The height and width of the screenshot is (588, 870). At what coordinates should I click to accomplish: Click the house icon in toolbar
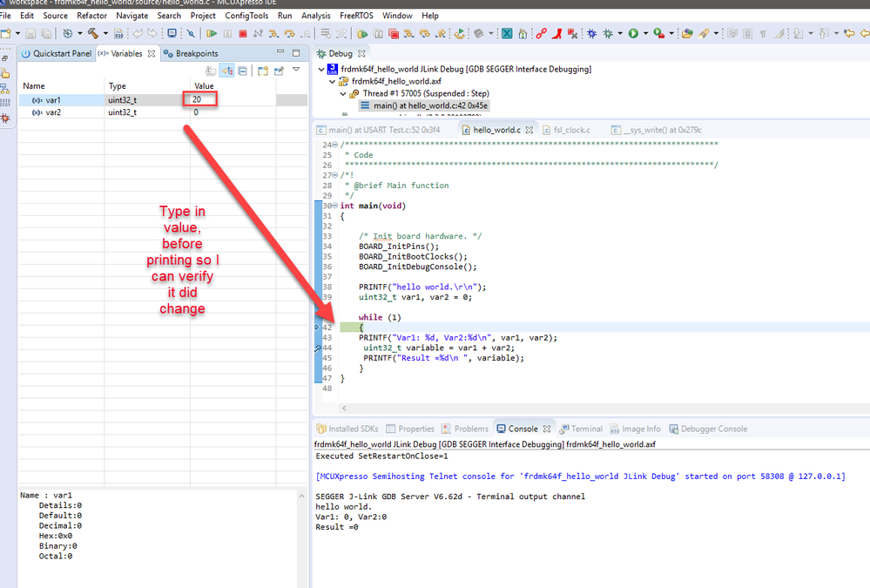(523, 34)
